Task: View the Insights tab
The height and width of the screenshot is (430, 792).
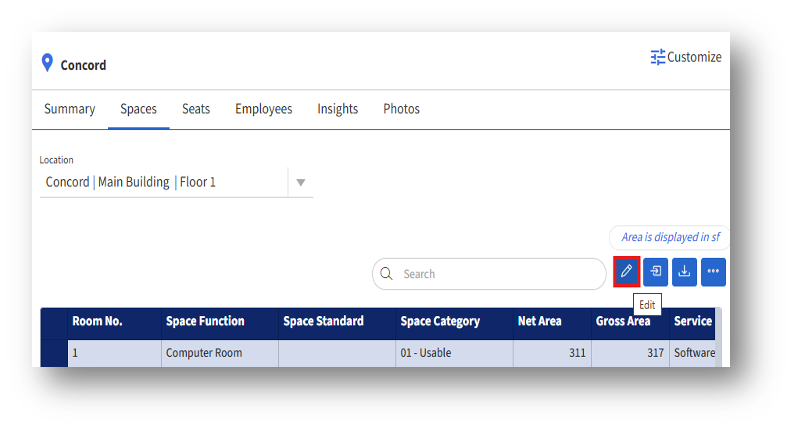Action: (x=338, y=109)
